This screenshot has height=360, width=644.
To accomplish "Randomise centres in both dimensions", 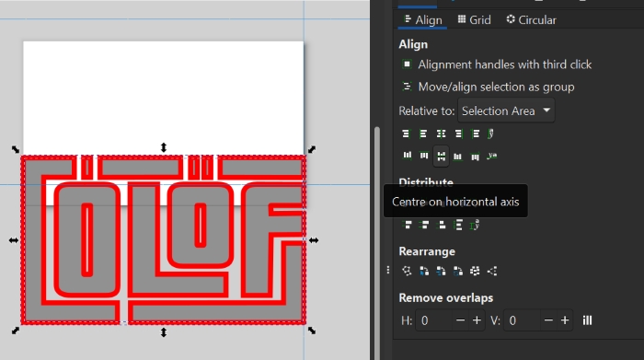I will click(x=475, y=271).
